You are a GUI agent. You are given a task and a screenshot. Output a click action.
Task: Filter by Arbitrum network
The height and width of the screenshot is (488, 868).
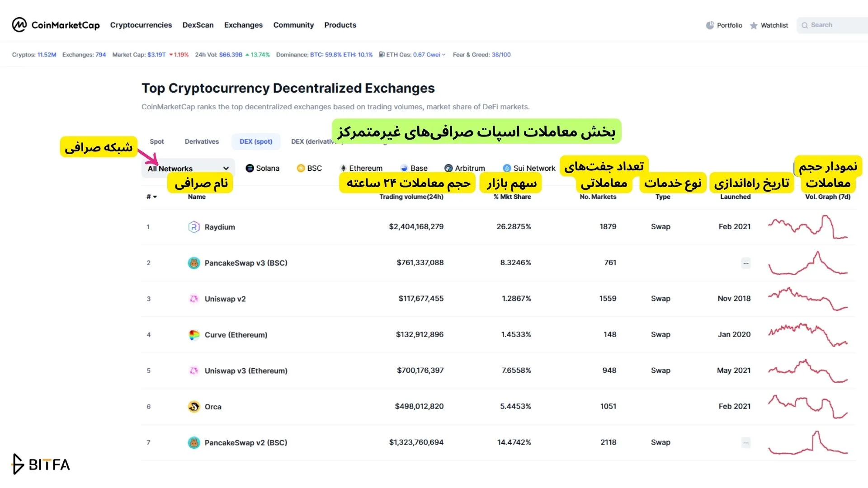tap(465, 168)
